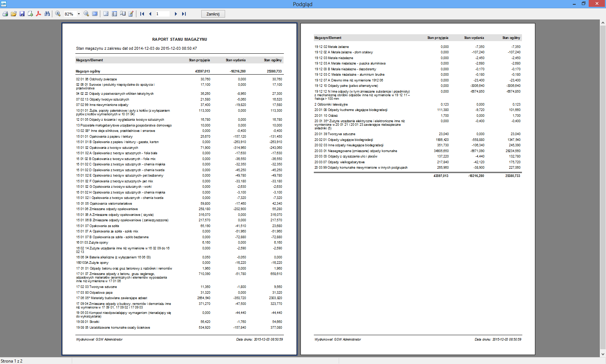This screenshot has height=364, width=606.
Task: Export report using the page arrow icon
Action: (30, 14)
